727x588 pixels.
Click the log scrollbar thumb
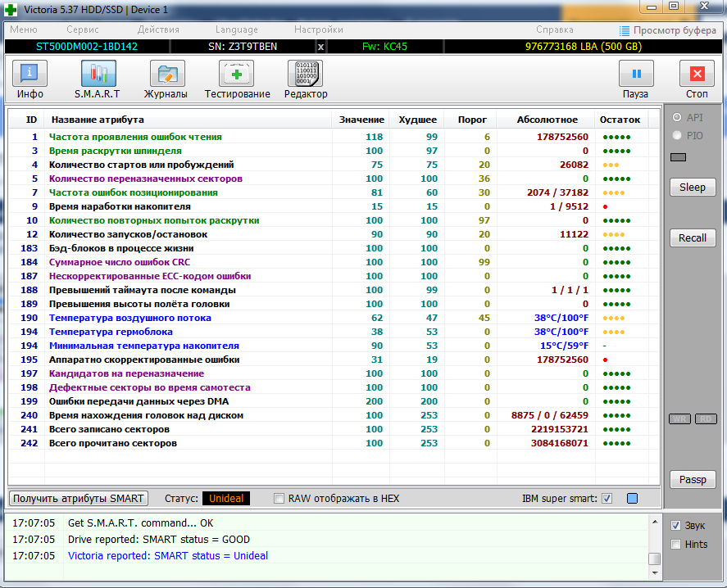click(654, 559)
